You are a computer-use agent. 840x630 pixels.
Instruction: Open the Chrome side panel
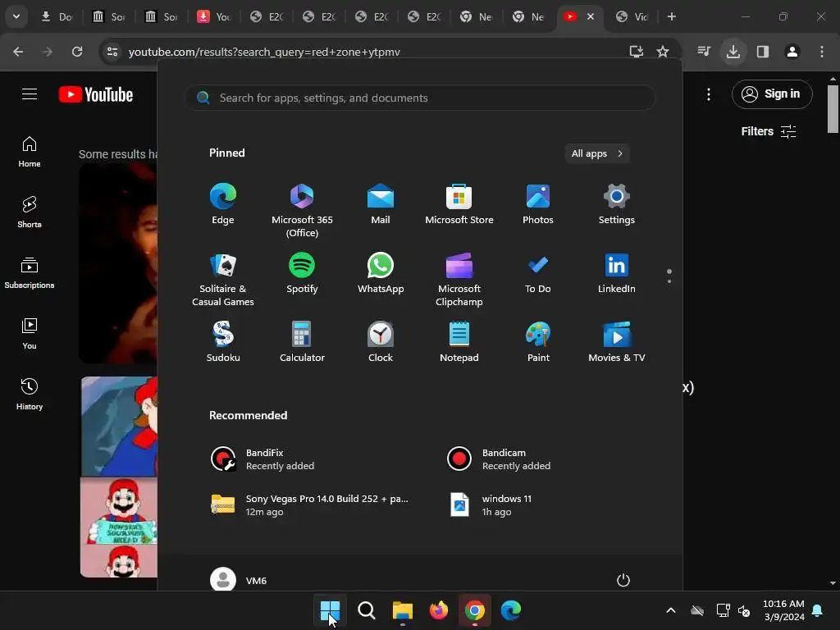click(763, 52)
